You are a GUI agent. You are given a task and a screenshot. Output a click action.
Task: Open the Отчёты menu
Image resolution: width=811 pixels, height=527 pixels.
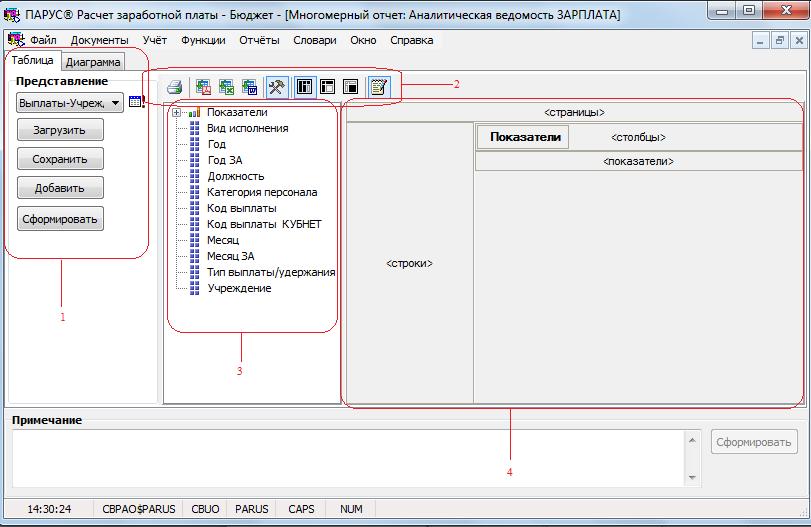click(259, 40)
